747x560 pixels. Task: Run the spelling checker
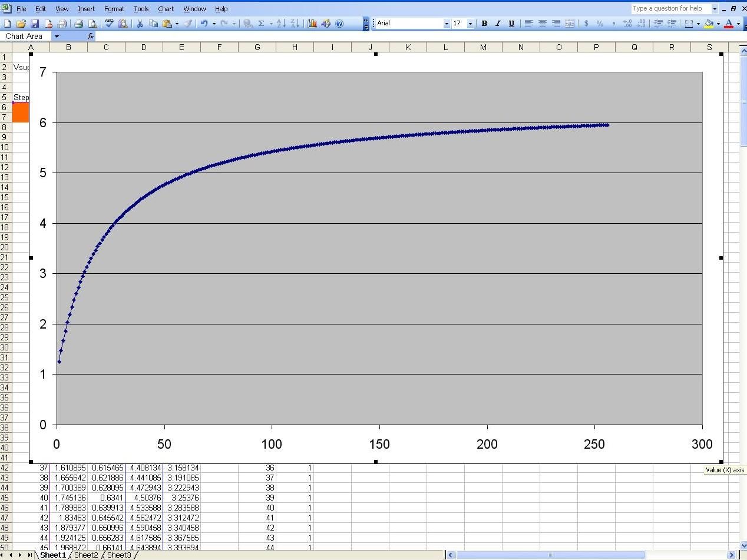108,24
